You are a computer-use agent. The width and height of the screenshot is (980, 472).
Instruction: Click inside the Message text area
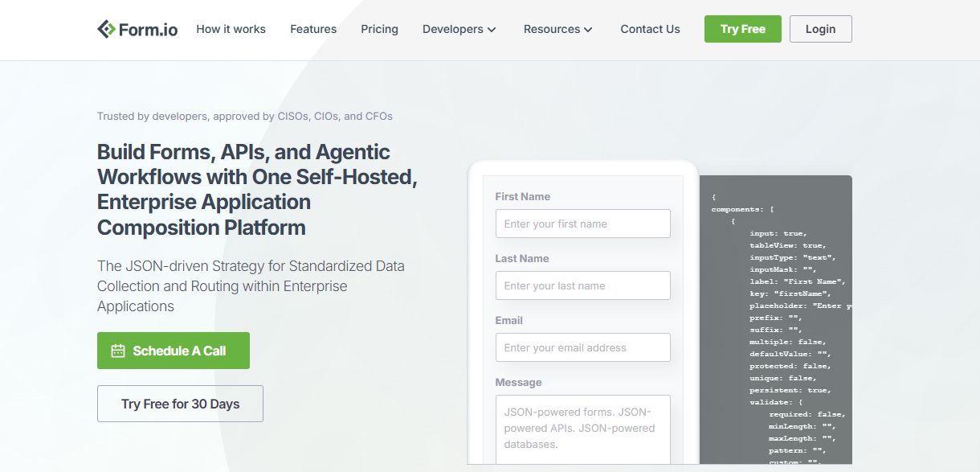582,429
